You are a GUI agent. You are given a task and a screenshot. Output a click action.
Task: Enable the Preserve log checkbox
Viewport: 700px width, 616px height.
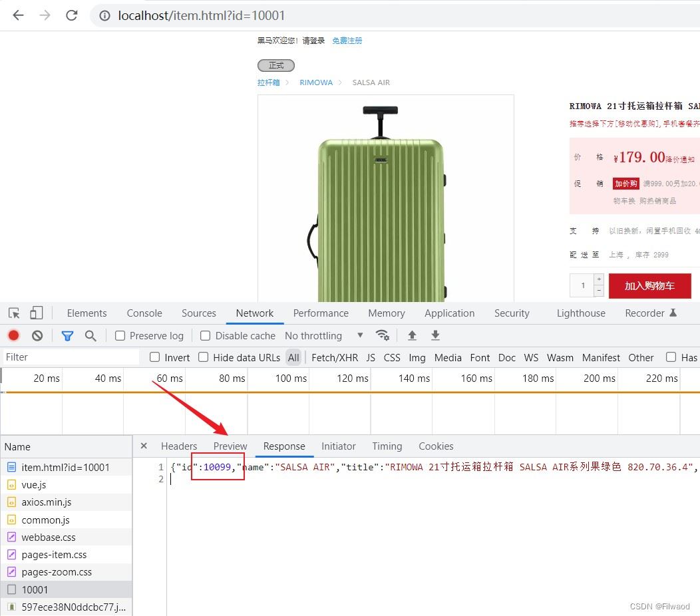point(120,336)
